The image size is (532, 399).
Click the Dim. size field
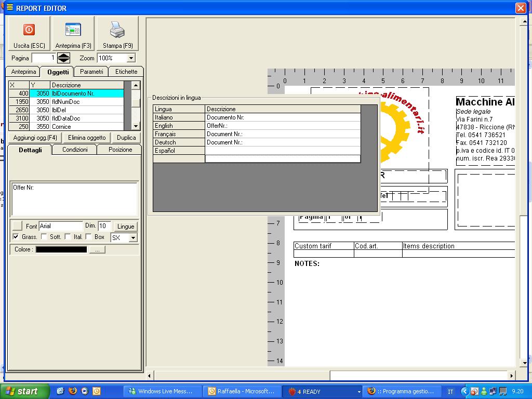(x=104, y=226)
